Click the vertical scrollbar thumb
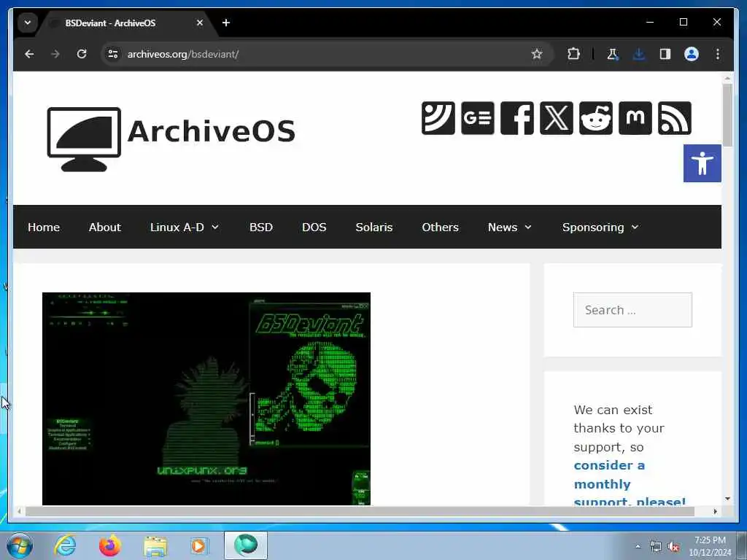 click(727, 114)
